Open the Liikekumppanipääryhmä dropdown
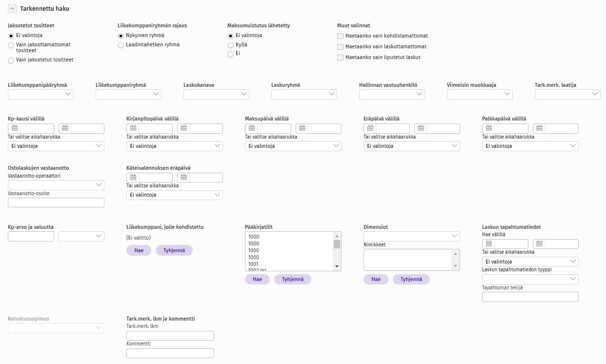The width and height of the screenshot is (606, 364). click(40, 95)
